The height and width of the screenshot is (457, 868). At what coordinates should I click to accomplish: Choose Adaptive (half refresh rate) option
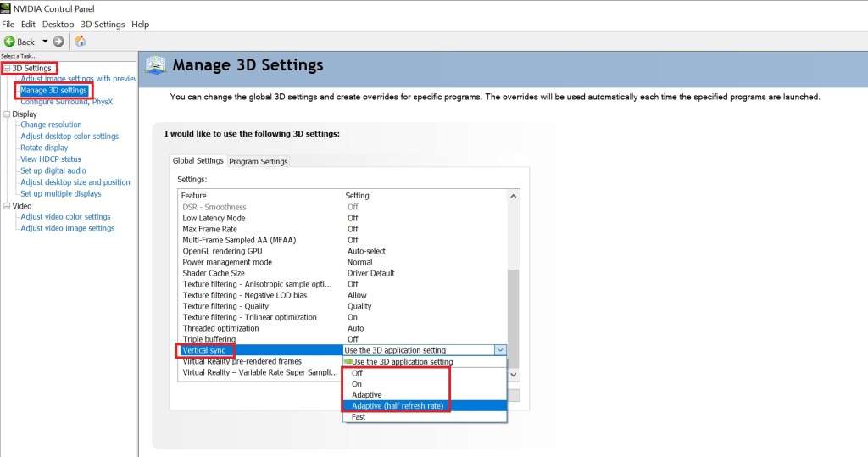point(425,406)
